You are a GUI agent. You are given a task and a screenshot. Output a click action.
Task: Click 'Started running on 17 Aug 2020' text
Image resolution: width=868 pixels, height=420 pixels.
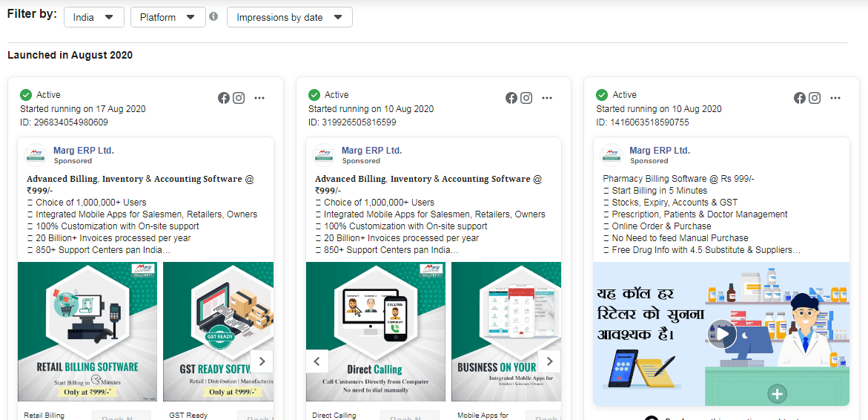[83, 108]
